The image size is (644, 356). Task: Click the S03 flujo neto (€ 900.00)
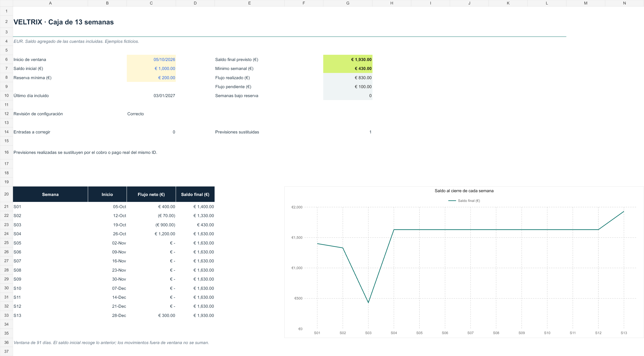coord(151,225)
